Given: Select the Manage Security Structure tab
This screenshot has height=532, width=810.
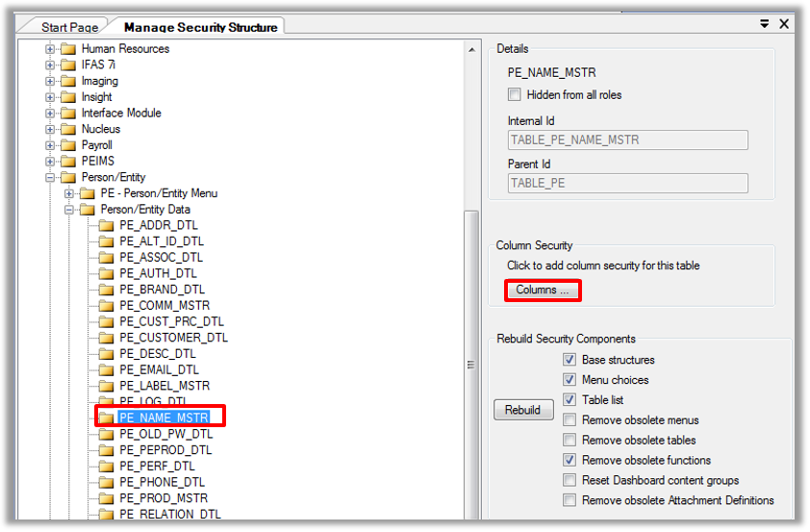Looking at the screenshot, I should (200, 27).
